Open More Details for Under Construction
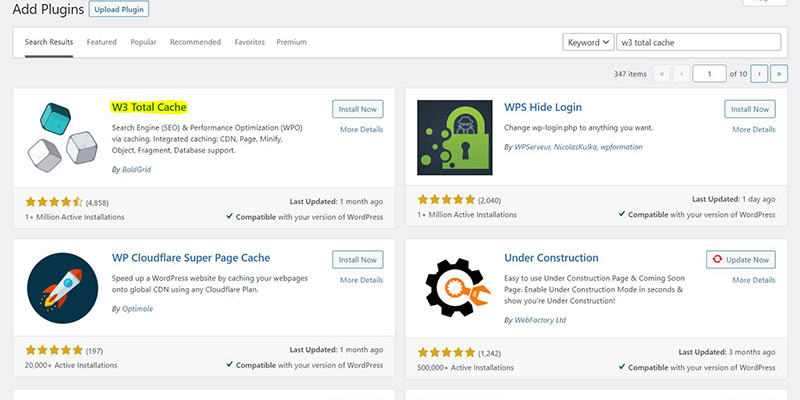 (754, 280)
